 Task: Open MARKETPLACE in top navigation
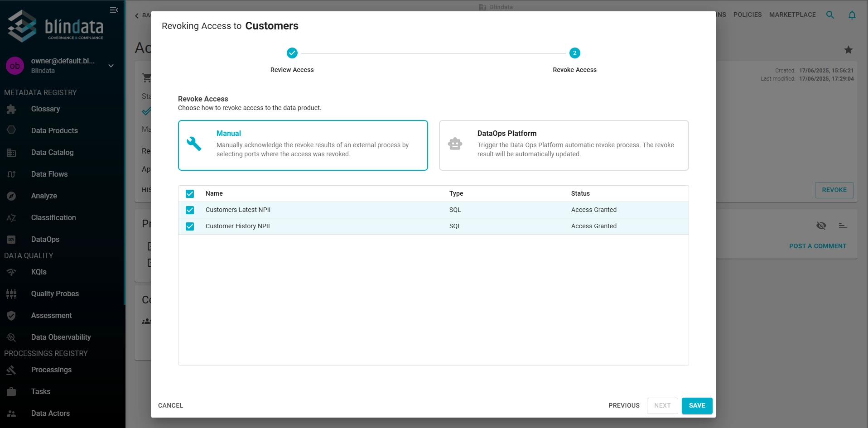tap(792, 15)
